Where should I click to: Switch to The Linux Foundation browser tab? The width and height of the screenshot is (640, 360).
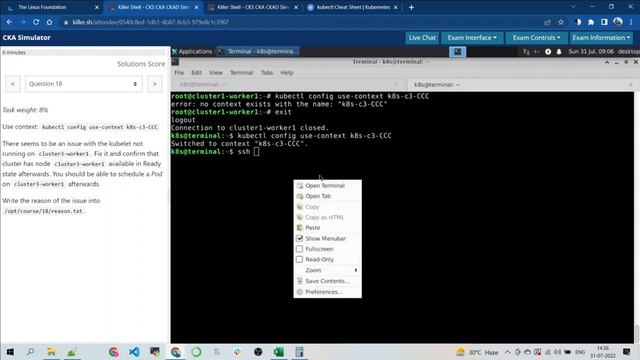pos(53,7)
